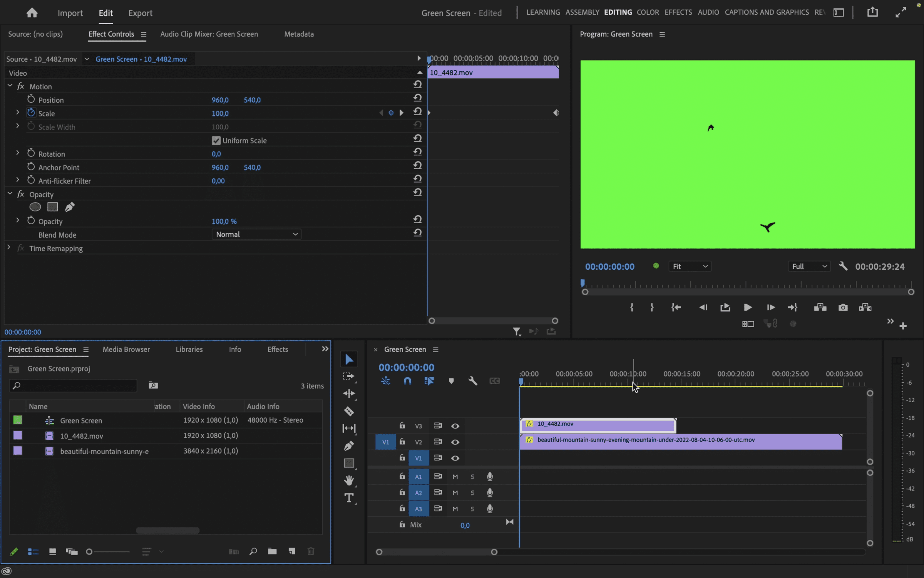Image resolution: width=924 pixels, height=578 pixels.
Task: Open the Quick Export share icon
Action: coord(872,12)
